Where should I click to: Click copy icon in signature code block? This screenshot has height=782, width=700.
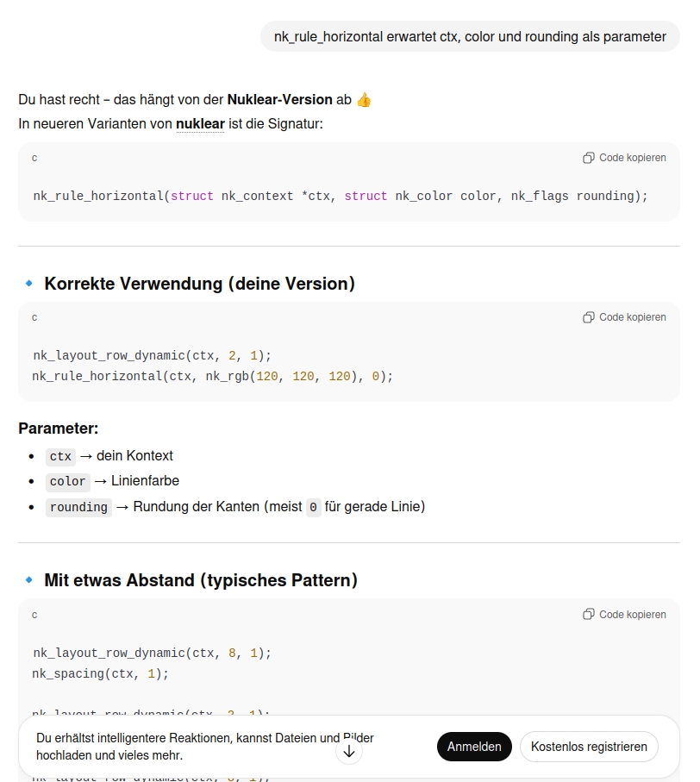(588, 158)
